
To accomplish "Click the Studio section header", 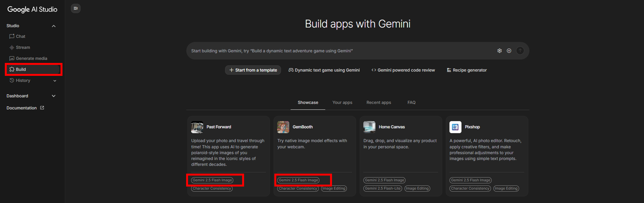I will pos(13,26).
